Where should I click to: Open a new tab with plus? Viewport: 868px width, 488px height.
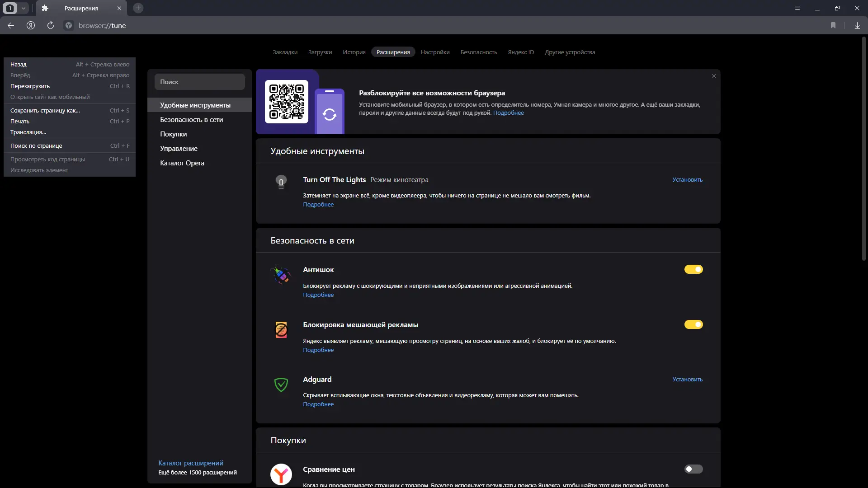(x=138, y=8)
